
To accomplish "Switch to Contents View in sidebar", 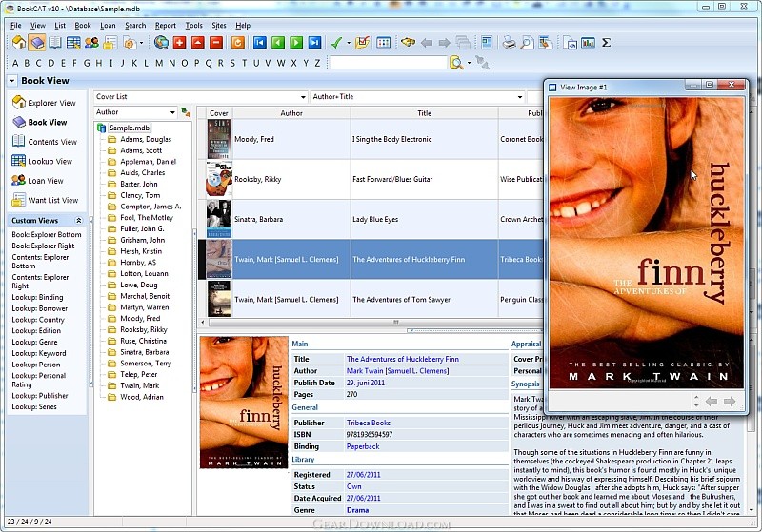I will [45, 142].
